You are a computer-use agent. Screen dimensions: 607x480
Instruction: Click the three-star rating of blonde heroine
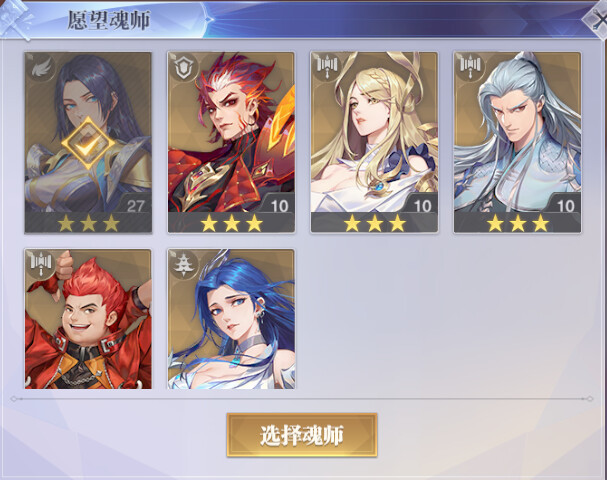click(x=374, y=223)
